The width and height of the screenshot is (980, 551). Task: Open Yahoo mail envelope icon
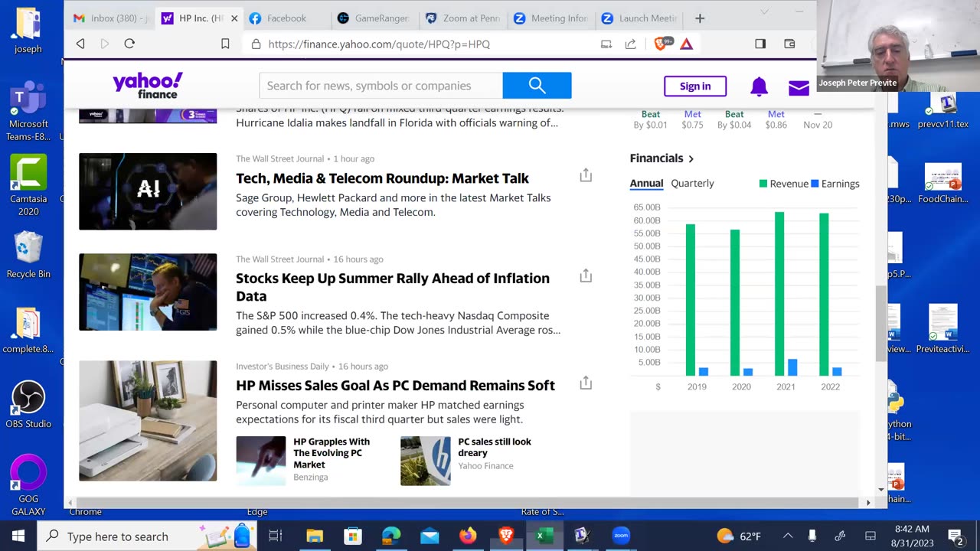tap(799, 88)
